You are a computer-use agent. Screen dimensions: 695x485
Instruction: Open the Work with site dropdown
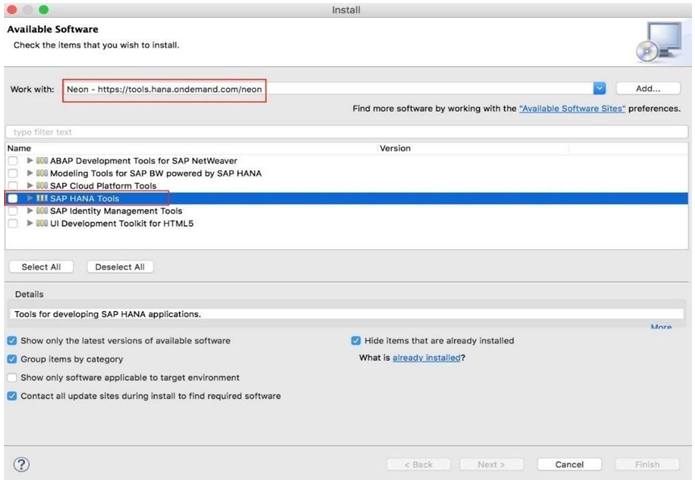click(599, 88)
